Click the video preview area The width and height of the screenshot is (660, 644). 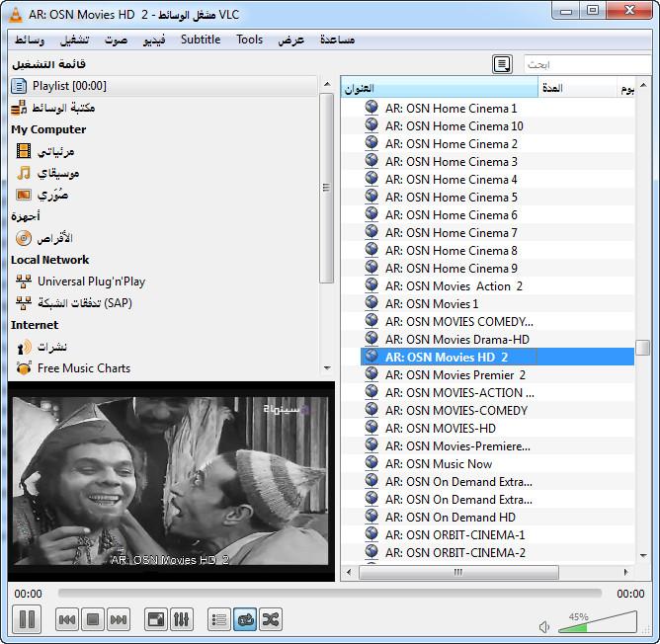(171, 481)
